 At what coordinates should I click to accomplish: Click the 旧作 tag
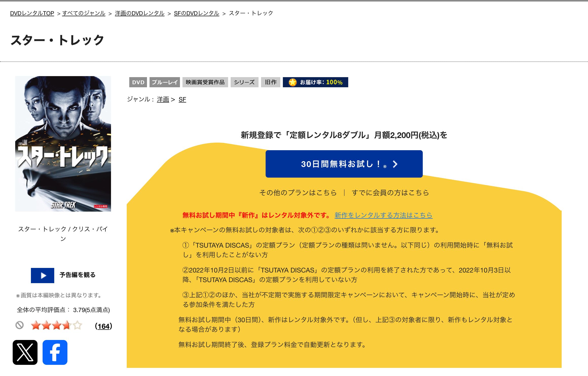point(271,82)
